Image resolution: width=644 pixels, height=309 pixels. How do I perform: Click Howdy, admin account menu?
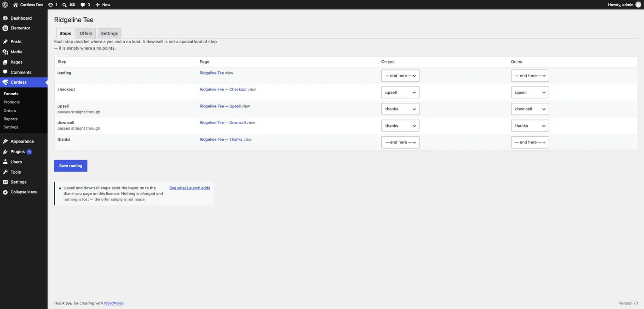624,5
